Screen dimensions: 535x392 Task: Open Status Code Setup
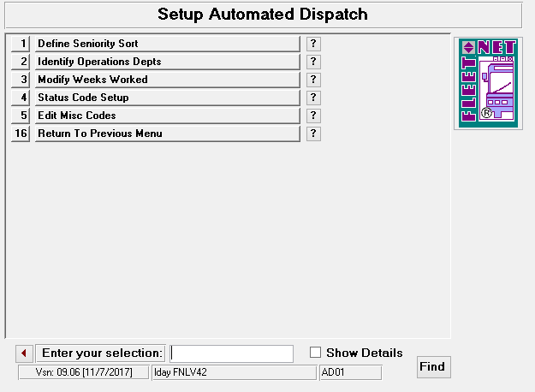pos(167,98)
